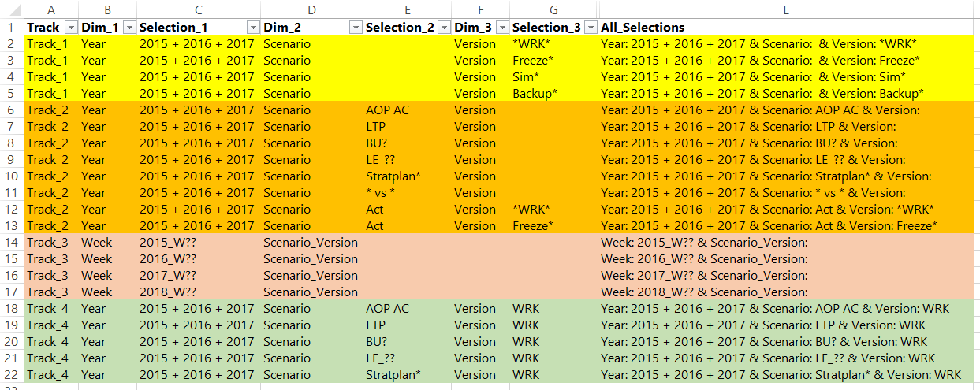980x390 pixels.
Task: Click the All_Selections header cell
Action: (788, 28)
